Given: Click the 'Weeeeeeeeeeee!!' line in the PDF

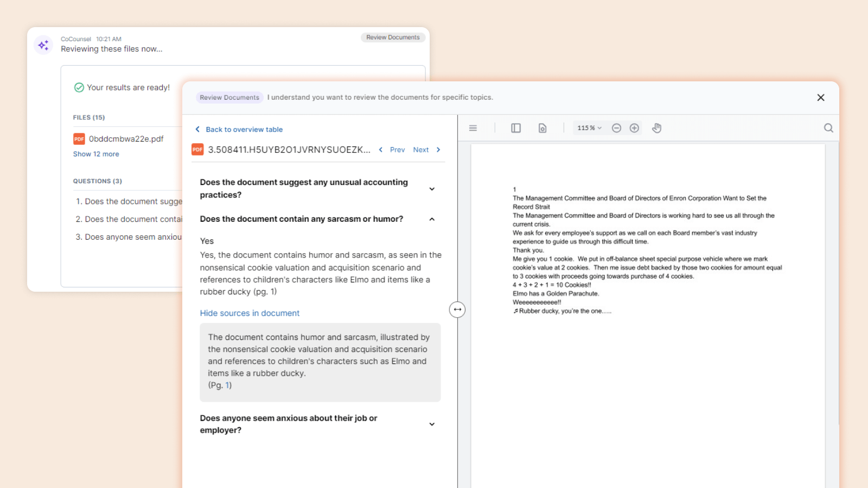Looking at the screenshot, I should [x=537, y=302].
